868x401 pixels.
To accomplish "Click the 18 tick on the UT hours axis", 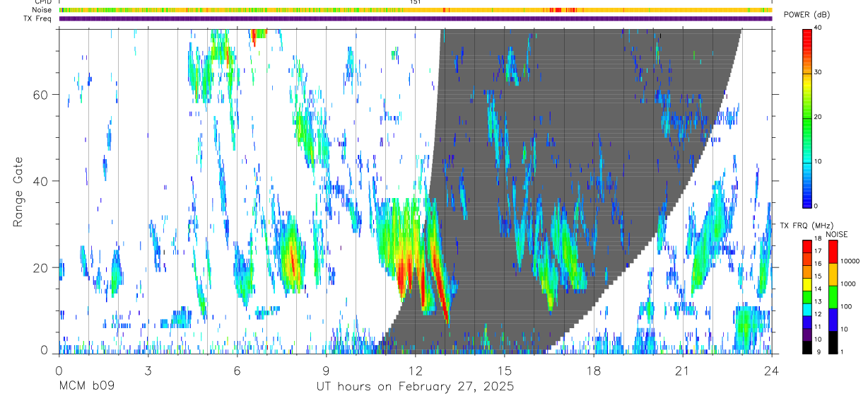I will [593, 371].
